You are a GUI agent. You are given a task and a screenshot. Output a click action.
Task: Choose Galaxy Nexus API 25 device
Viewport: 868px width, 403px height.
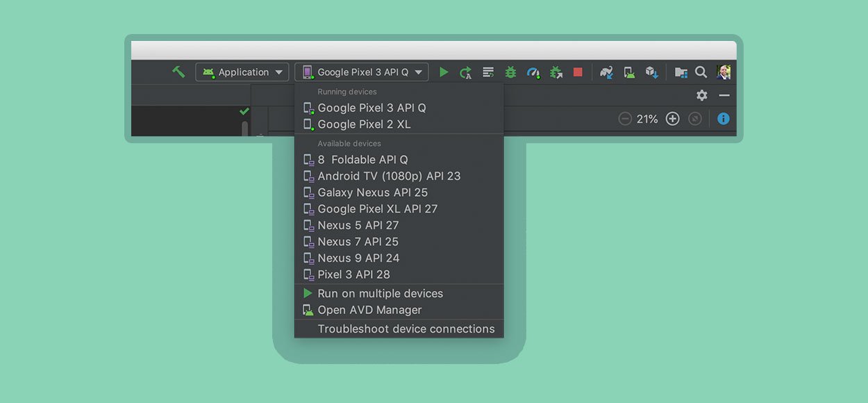coord(399,192)
